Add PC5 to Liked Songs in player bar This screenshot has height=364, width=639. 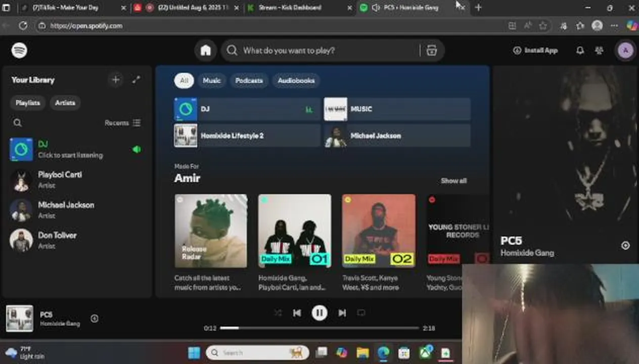pos(95,318)
